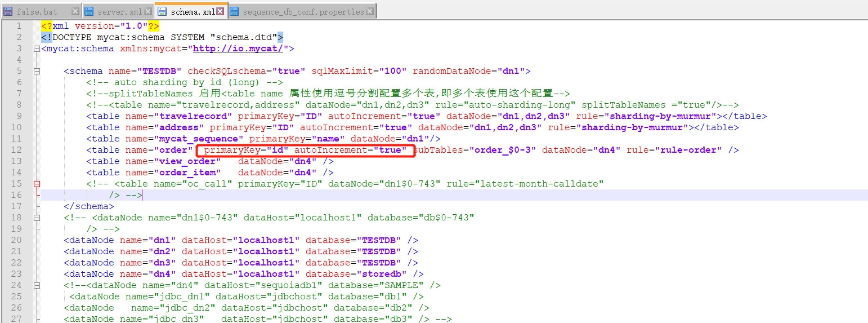868x323 pixels.
Task: Collapse the dataNode comment fold on line 18
Action: pos(37,218)
